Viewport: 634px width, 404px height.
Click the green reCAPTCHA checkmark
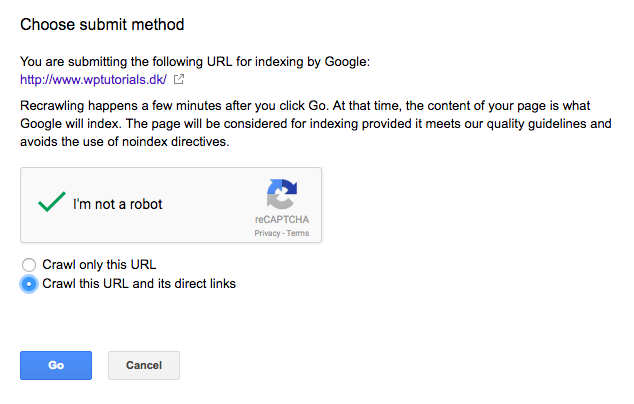pyautogui.click(x=52, y=201)
